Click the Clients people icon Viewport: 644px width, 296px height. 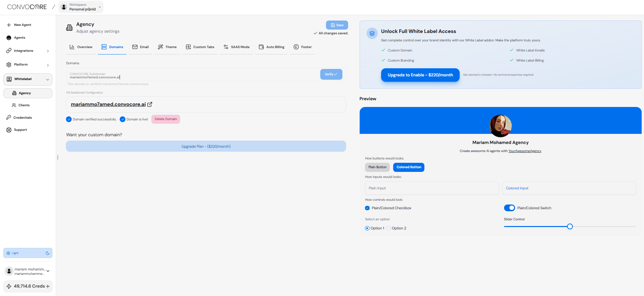(x=14, y=105)
